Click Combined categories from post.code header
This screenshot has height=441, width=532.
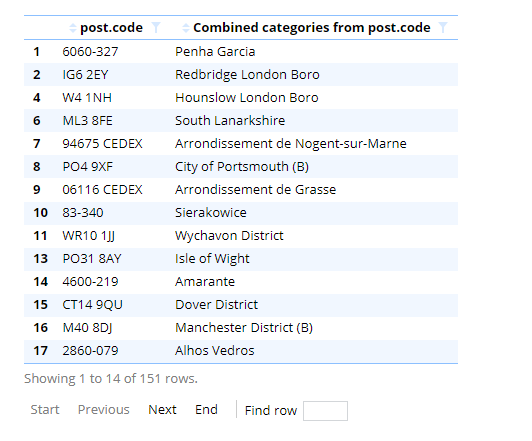pyautogui.click(x=311, y=28)
